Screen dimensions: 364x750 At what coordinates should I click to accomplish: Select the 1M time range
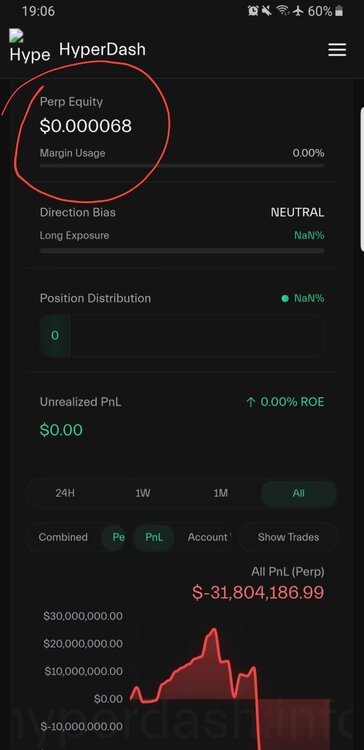pos(221,493)
